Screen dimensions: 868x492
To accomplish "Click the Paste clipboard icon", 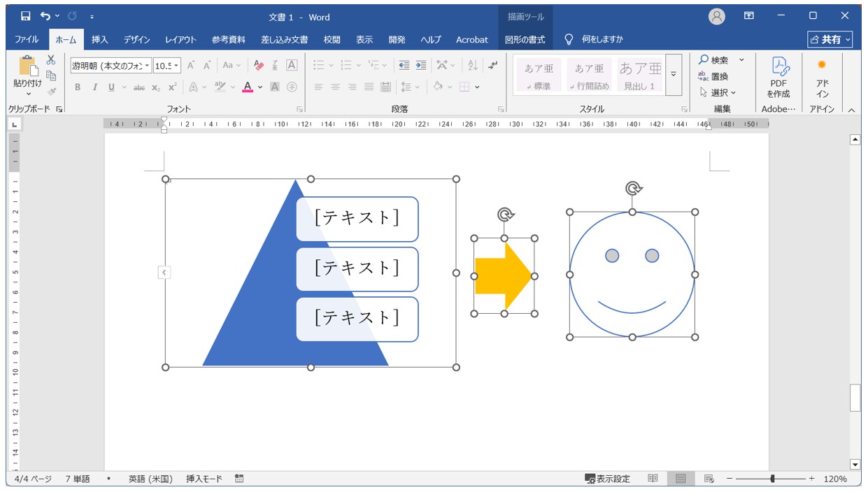I will [28, 66].
